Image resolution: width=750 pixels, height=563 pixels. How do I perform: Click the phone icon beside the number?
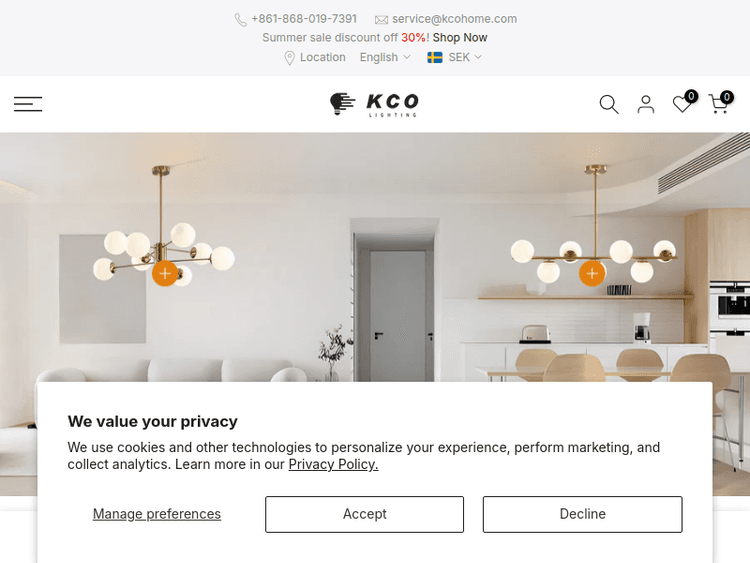pyautogui.click(x=241, y=20)
